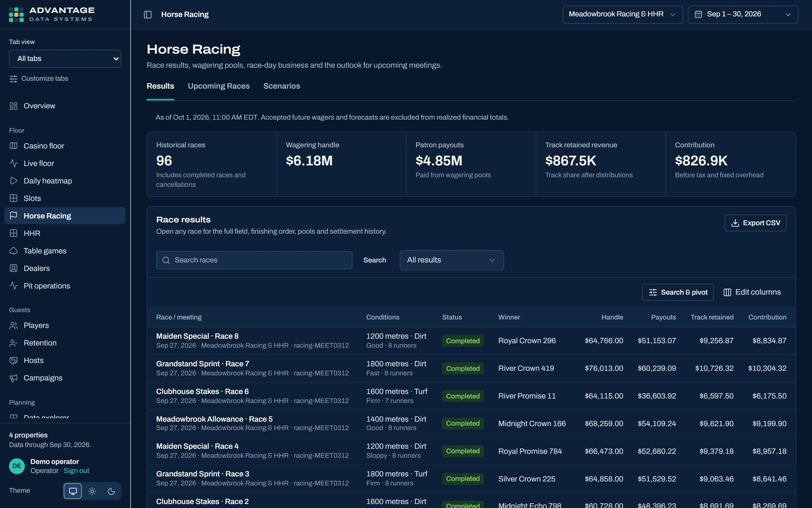Click the Payouts column header
Screen dimensions: 812x508
663,317
